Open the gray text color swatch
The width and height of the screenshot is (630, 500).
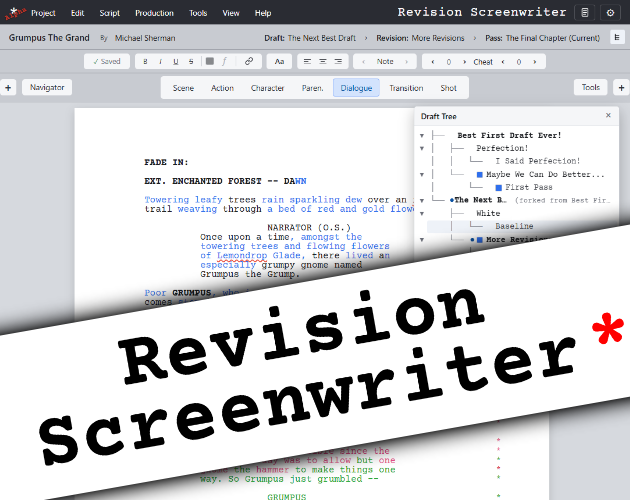(x=209, y=61)
